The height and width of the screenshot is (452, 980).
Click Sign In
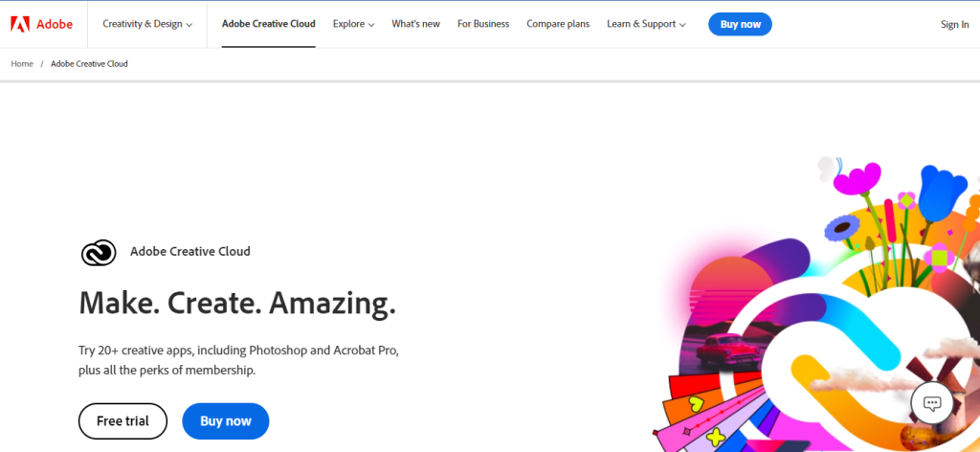pyautogui.click(x=955, y=24)
